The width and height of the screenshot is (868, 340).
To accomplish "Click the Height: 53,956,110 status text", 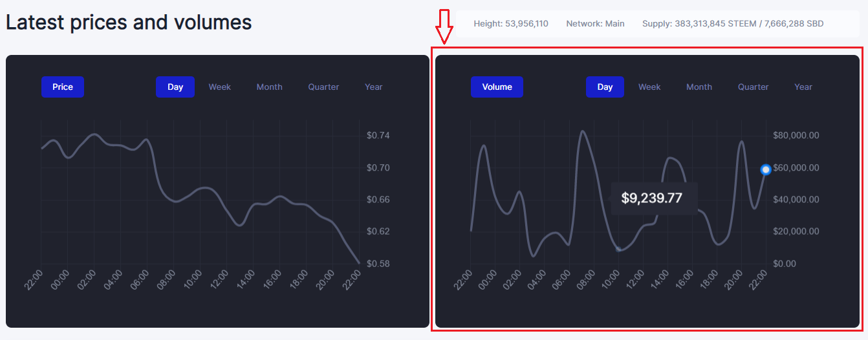I will pos(511,24).
